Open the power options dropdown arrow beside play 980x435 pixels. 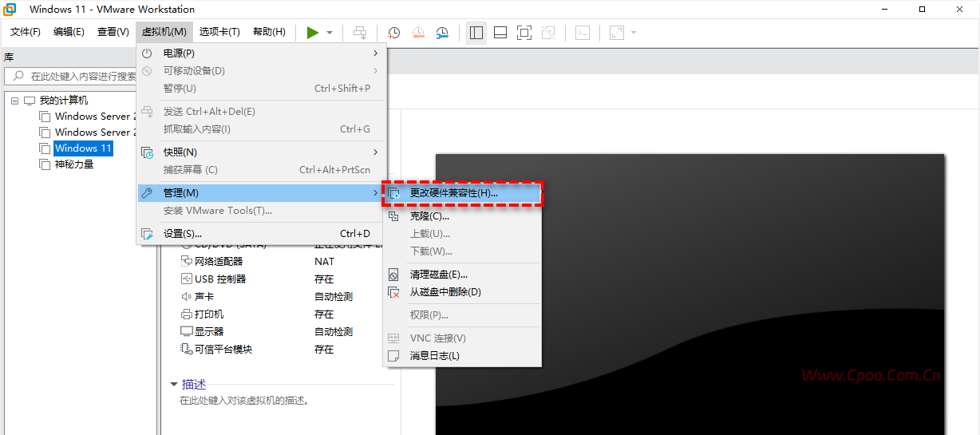[x=330, y=33]
